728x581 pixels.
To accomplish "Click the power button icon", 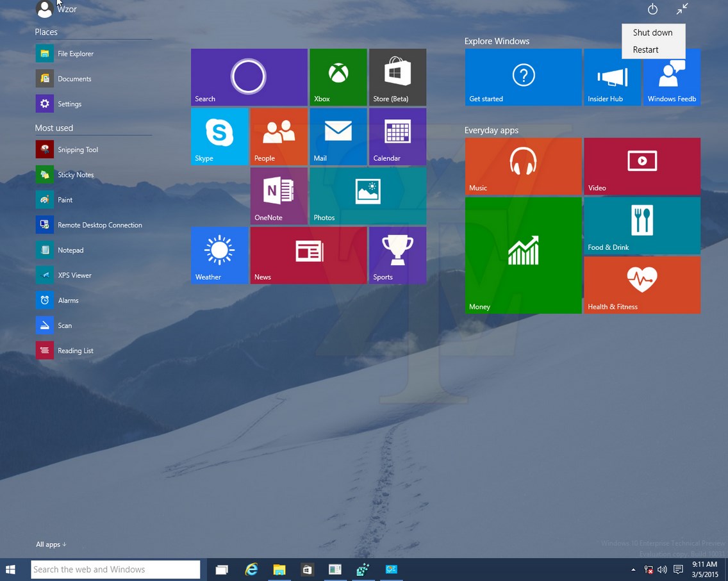I will (x=652, y=9).
